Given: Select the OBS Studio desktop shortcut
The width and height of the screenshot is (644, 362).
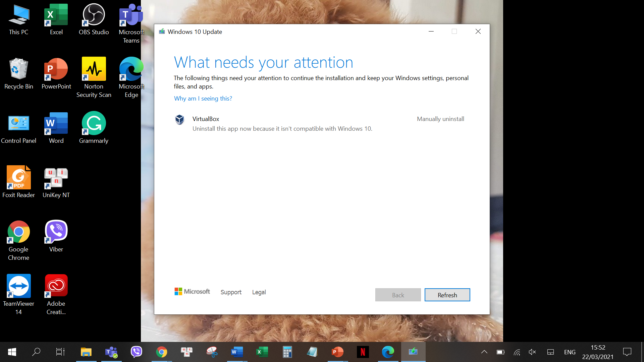Looking at the screenshot, I should (94, 20).
